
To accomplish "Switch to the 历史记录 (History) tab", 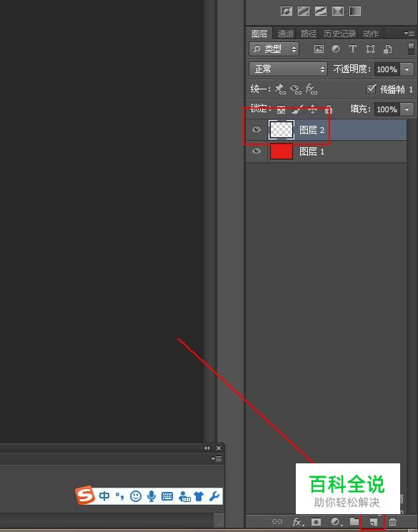I will [x=339, y=34].
